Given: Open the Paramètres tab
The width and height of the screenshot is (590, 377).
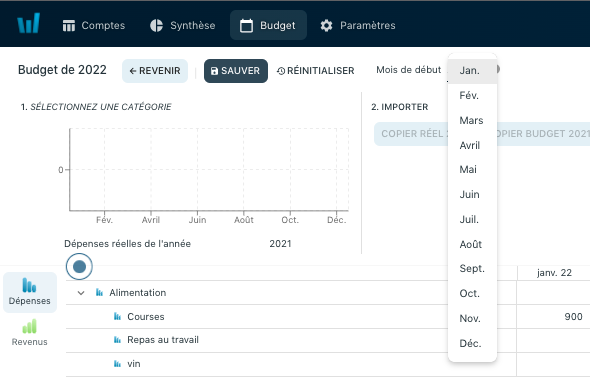Looking at the screenshot, I should [358, 25].
